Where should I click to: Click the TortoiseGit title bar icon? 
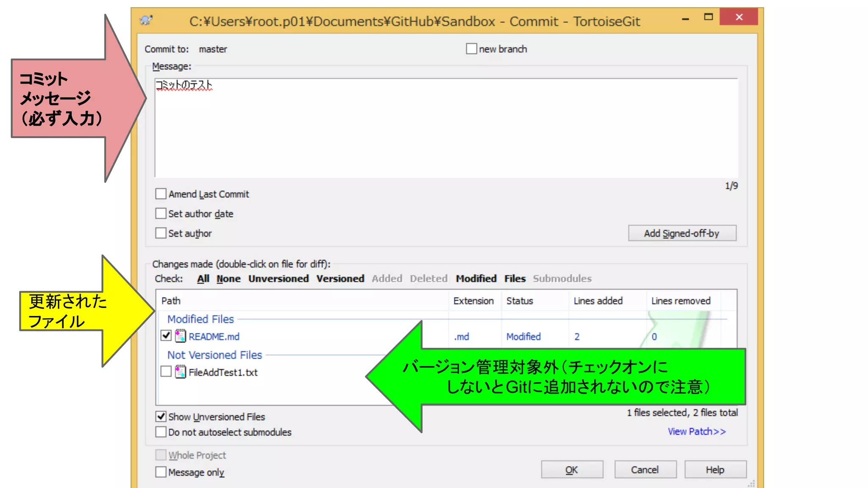pos(147,20)
